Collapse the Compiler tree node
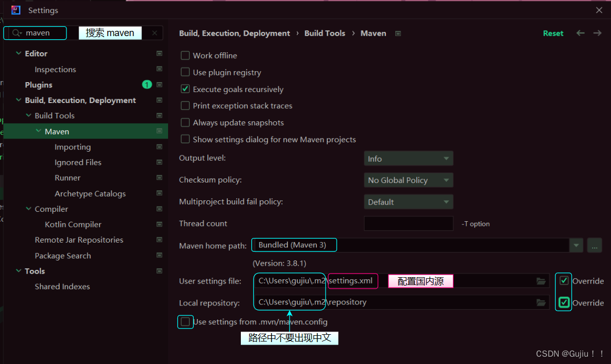The image size is (611, 364). (x=28, y=209)
